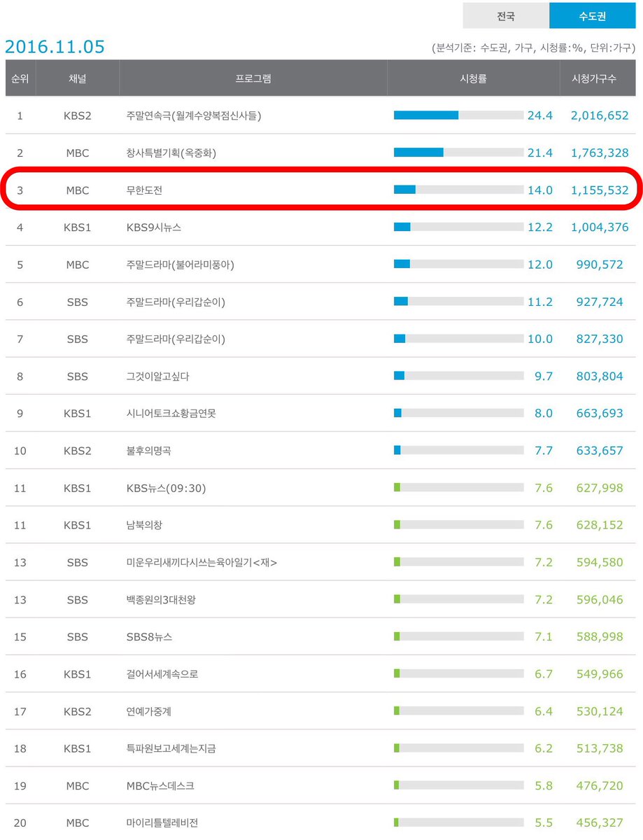Click the 12.2 rating value

[x=540, y=227]
